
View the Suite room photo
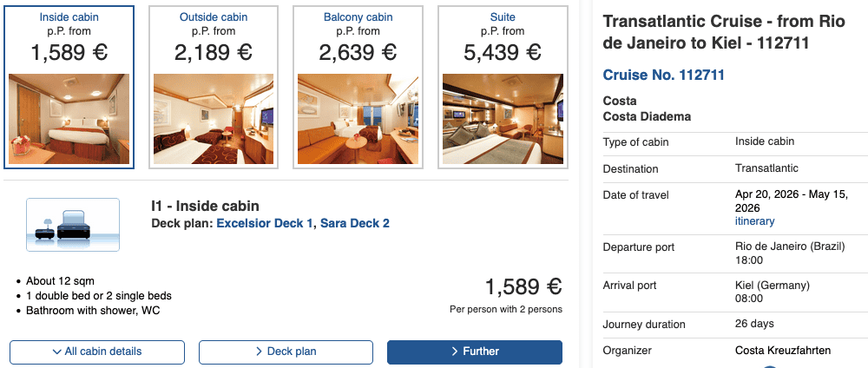coord(502,119)
